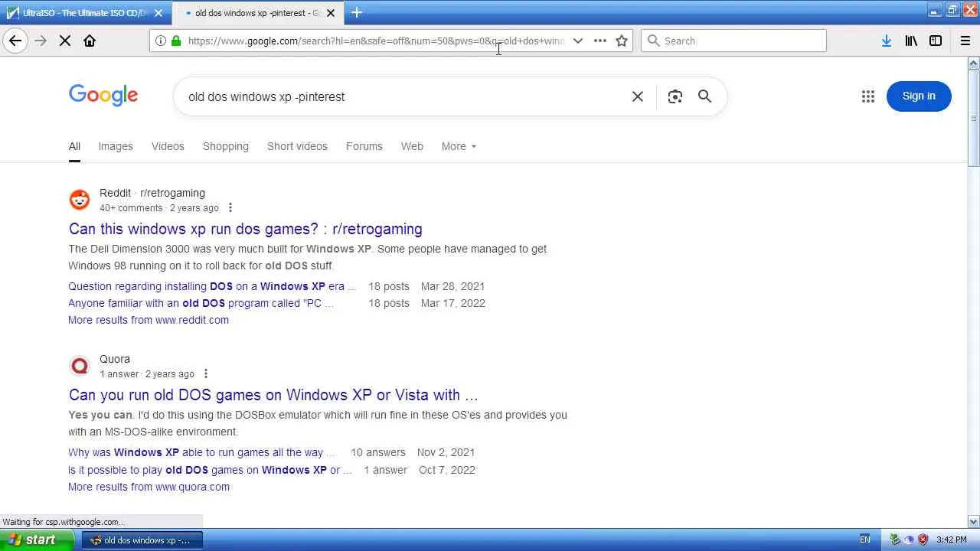This screenshot has width=980, height=551.
Task: Open a new browser tab
Action: pos(356,12)
